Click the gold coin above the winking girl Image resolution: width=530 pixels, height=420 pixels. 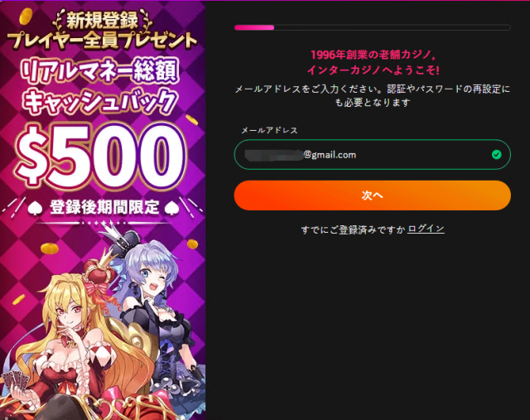(x=192, y=244)
